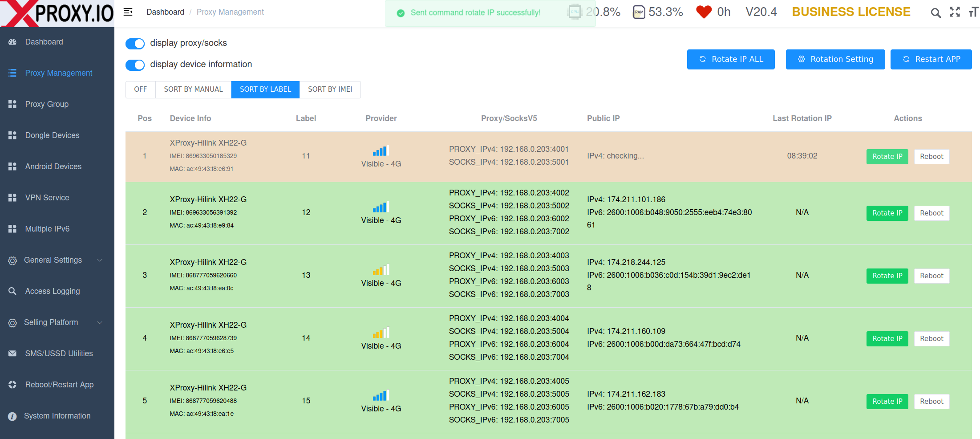
Task: Click the Rotate IP ALL button
Action: coord(731,59)
